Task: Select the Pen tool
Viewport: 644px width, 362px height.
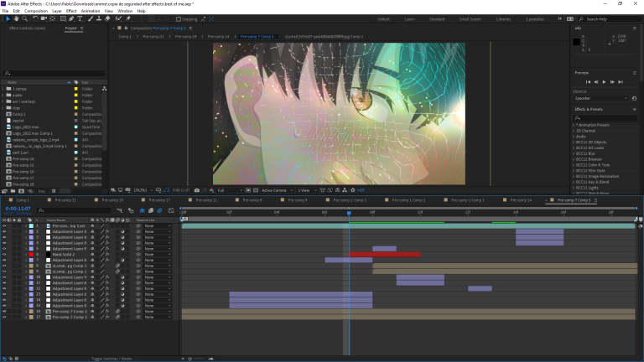Action: pos(71,19)
